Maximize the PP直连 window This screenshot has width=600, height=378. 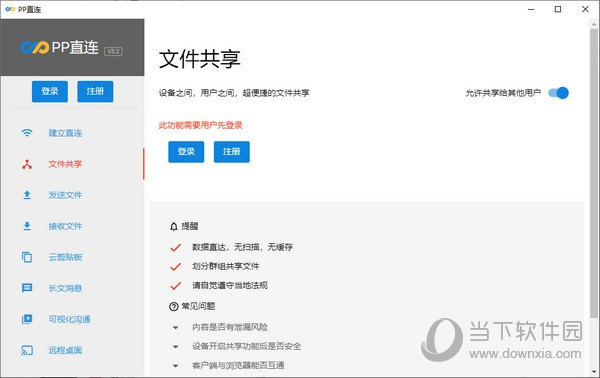click(558, 9)
